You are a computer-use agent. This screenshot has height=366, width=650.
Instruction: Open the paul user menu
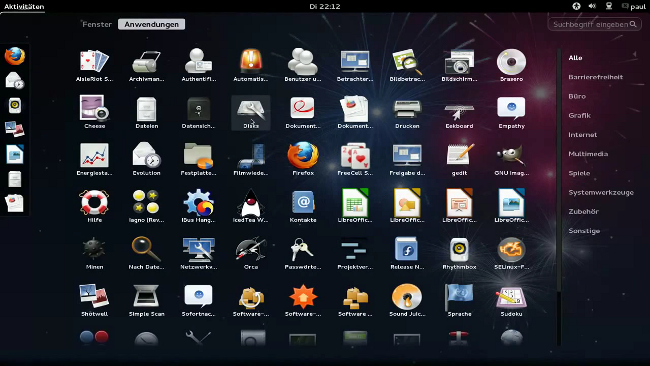634,6
